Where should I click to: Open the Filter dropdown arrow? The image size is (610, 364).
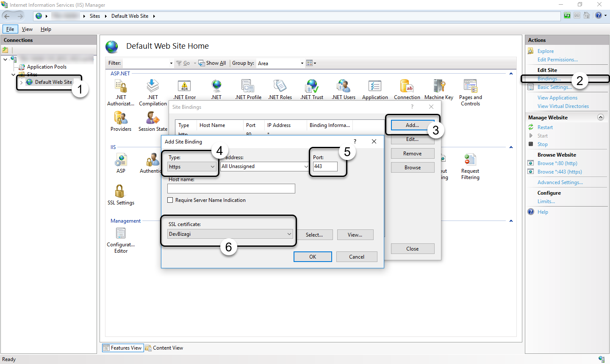pyautogui.click(x=171, y=63)
